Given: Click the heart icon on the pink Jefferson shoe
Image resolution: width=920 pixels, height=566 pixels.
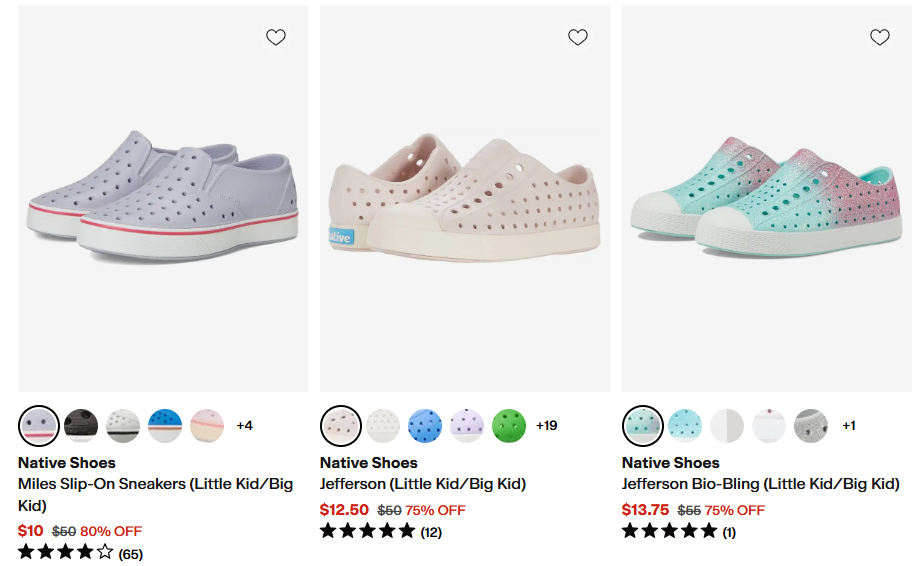Looking at the screenshot, I should click(x=578, y=37).
